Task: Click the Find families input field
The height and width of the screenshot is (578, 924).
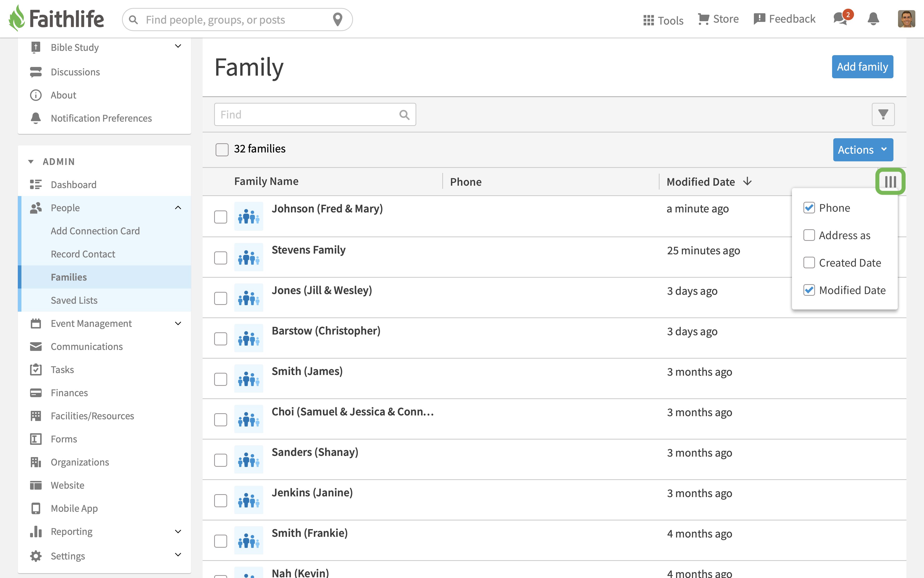Action: [x=315, y=114]
